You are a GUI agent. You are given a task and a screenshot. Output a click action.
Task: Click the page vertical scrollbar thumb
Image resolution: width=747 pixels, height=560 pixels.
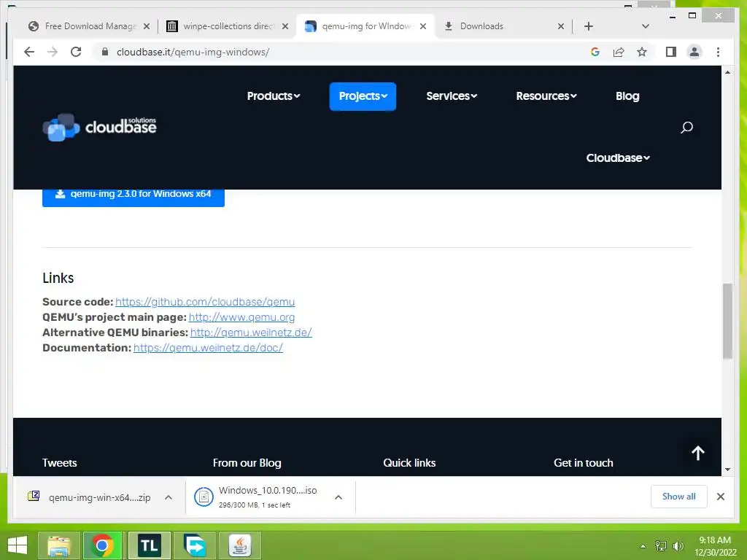(727, 321)
